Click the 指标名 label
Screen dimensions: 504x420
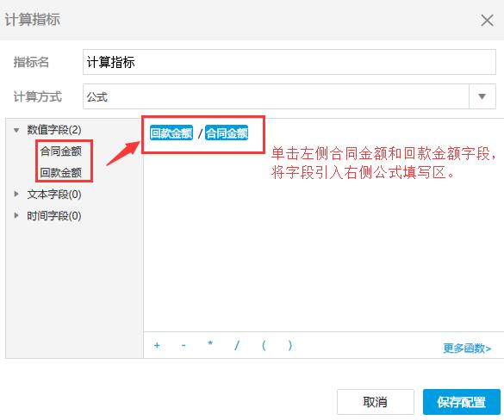pyautogui.click(x=31, y=62)
